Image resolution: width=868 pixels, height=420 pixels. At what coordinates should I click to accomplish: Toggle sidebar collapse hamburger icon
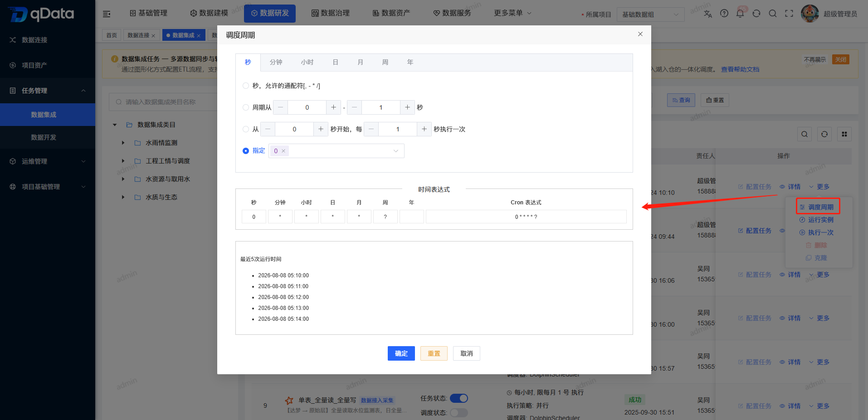click(107, 14)
